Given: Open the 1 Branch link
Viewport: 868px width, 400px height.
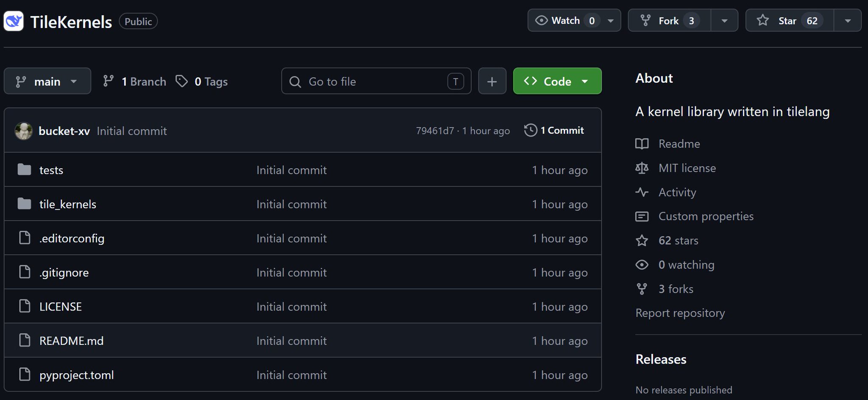Looking at the screenshot, I should coord(135,81).
